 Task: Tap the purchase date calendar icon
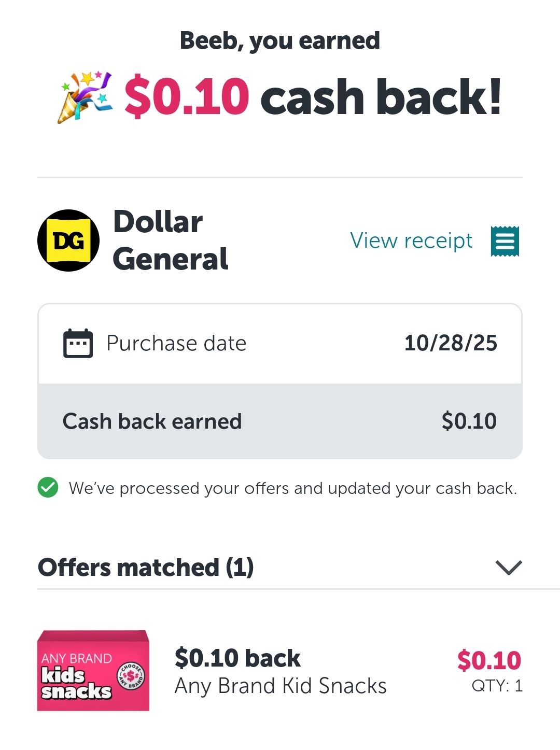[x=78, y=343]
